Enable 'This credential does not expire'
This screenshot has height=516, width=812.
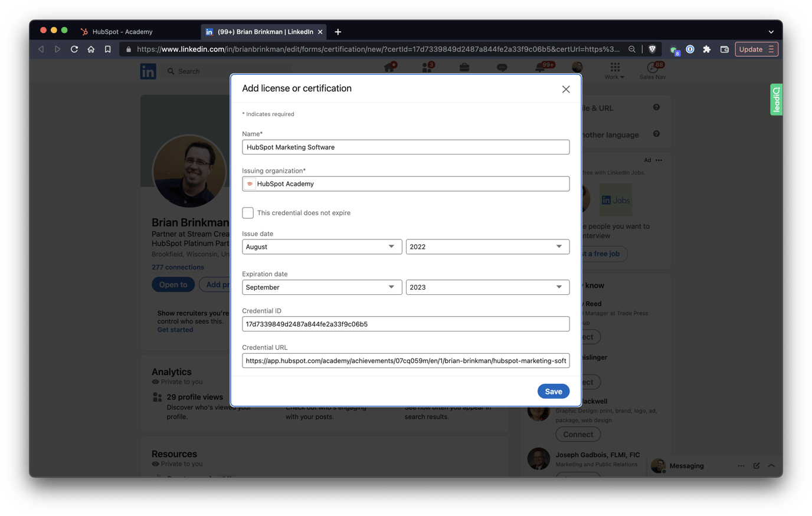248,212
